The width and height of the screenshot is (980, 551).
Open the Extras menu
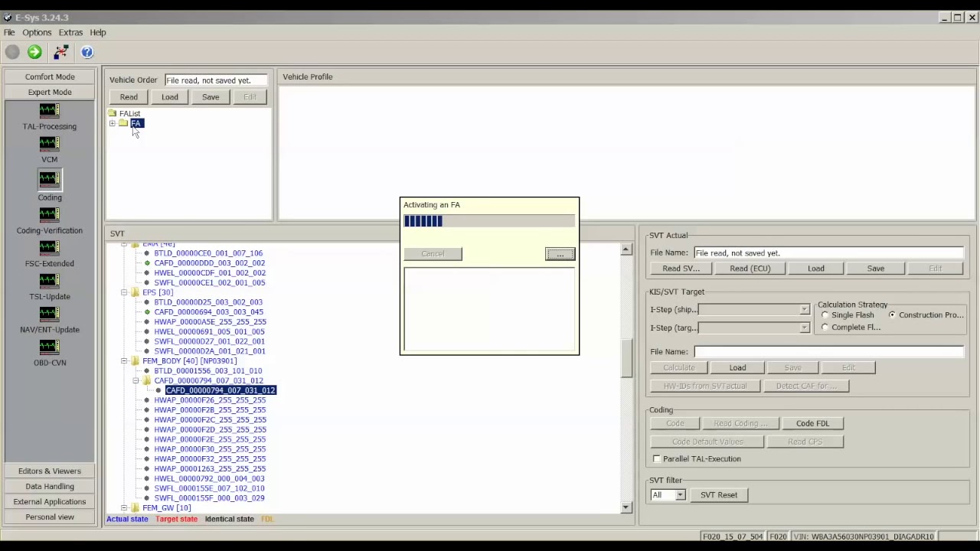coord(70,32)
